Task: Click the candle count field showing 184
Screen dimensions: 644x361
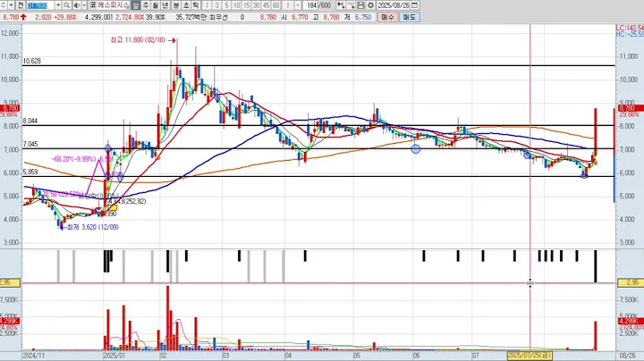Action: coord(311,5)
